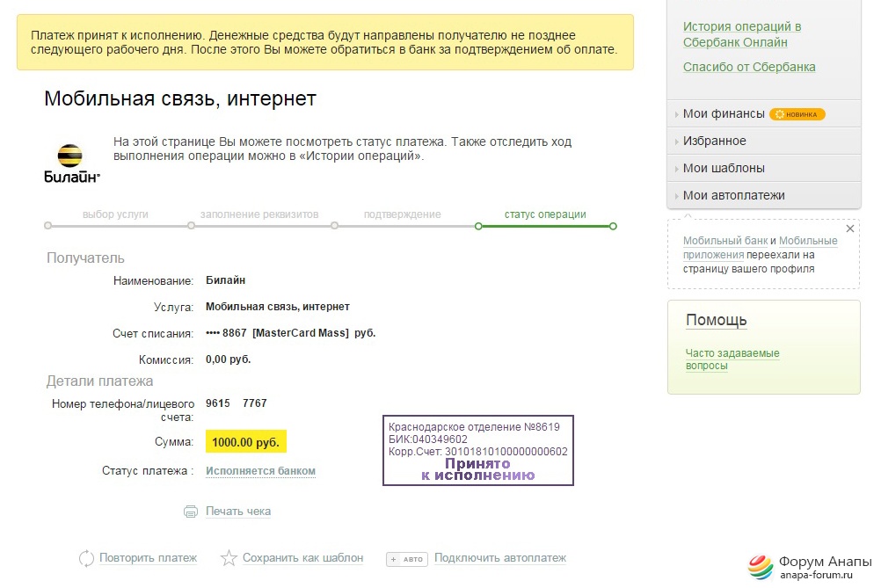
Task: Open Часто задаваемые вопросы help link
Action: point(732,359)
